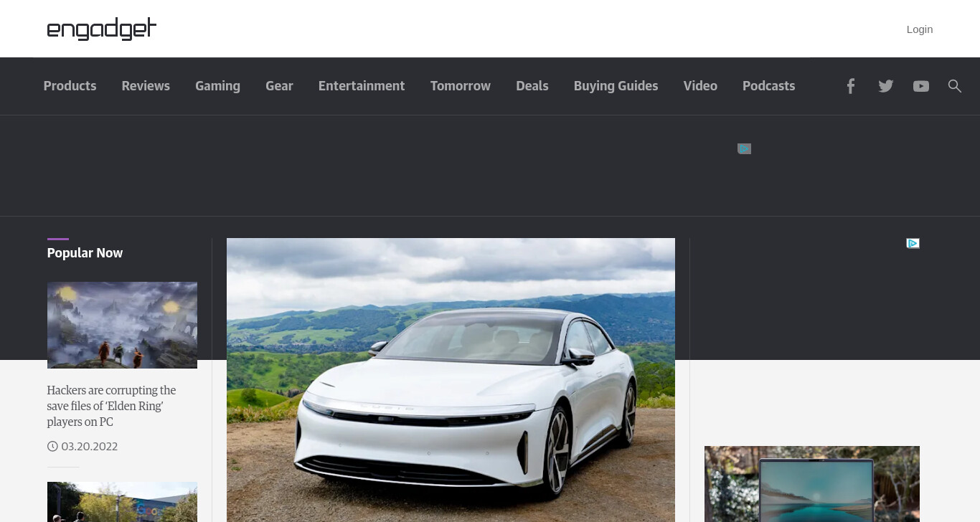Click the AdChoices icon in the banner ad
Image resolution: width=980 pixels, height=522 pixels.
click(x=744, y=148)
